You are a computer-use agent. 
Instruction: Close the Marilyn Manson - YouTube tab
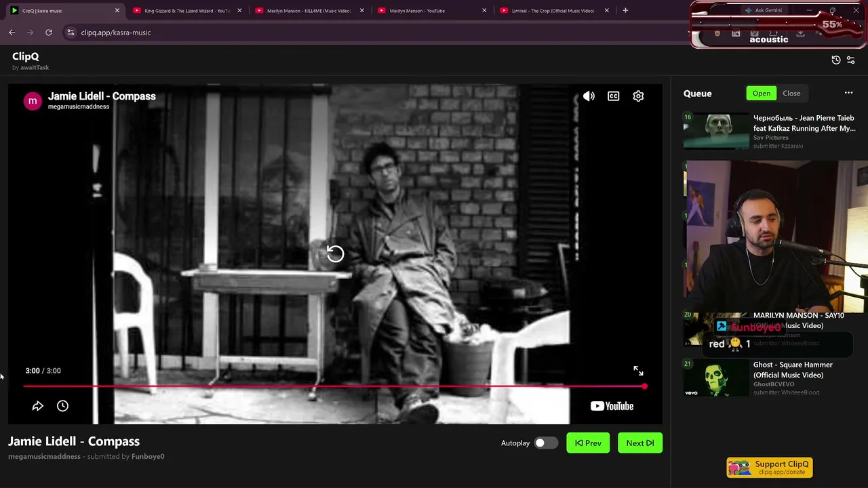pos(484,11)
